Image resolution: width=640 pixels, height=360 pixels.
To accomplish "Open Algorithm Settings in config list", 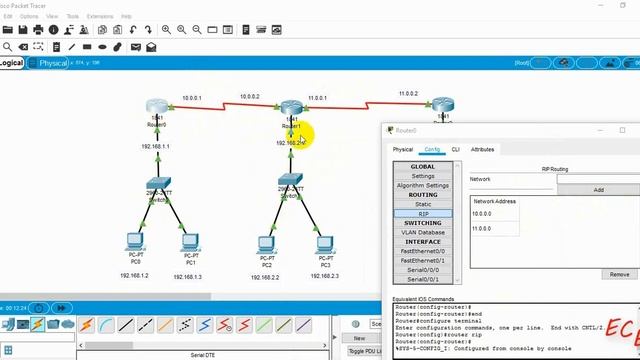I will point(423,185).
